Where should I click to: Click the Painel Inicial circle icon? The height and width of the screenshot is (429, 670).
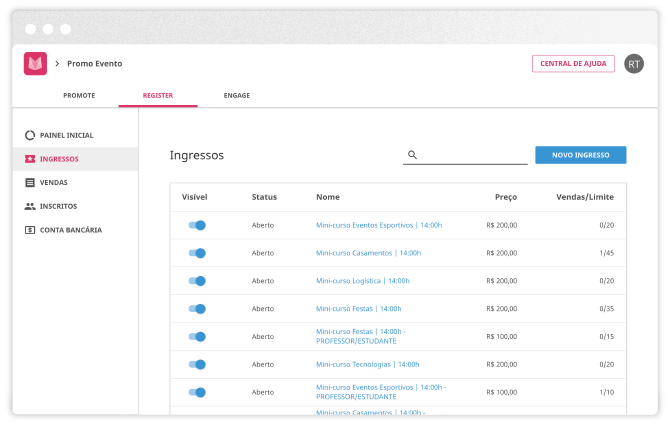point(30,135)
